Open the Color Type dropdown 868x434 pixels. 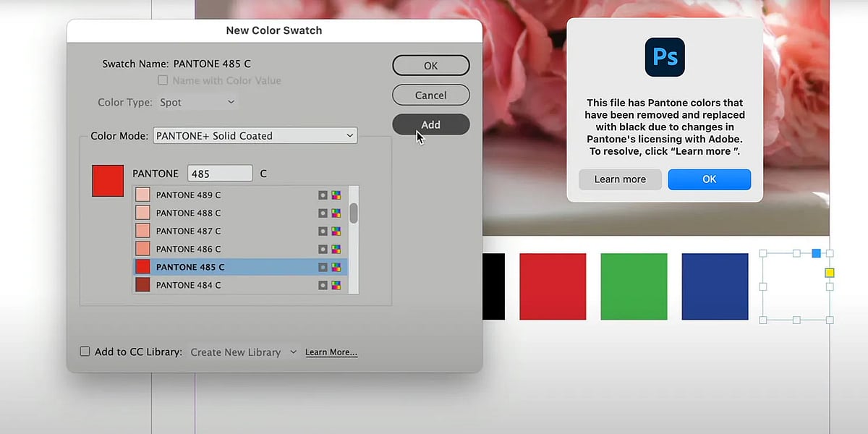[x=197, y=102]
